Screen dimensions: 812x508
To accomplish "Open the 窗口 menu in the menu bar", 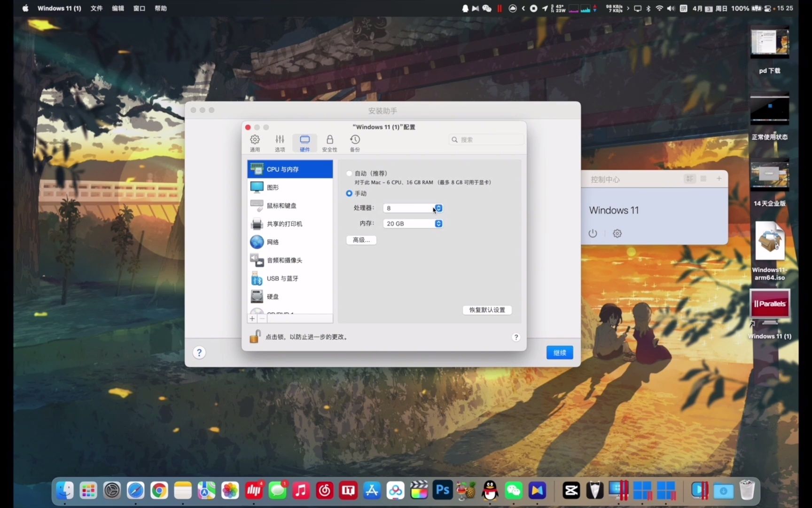I will (x=139, y=8).
